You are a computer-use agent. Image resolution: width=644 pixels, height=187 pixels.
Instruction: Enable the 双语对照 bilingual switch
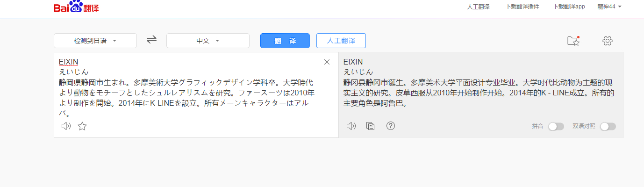click(x=608, y=126)
